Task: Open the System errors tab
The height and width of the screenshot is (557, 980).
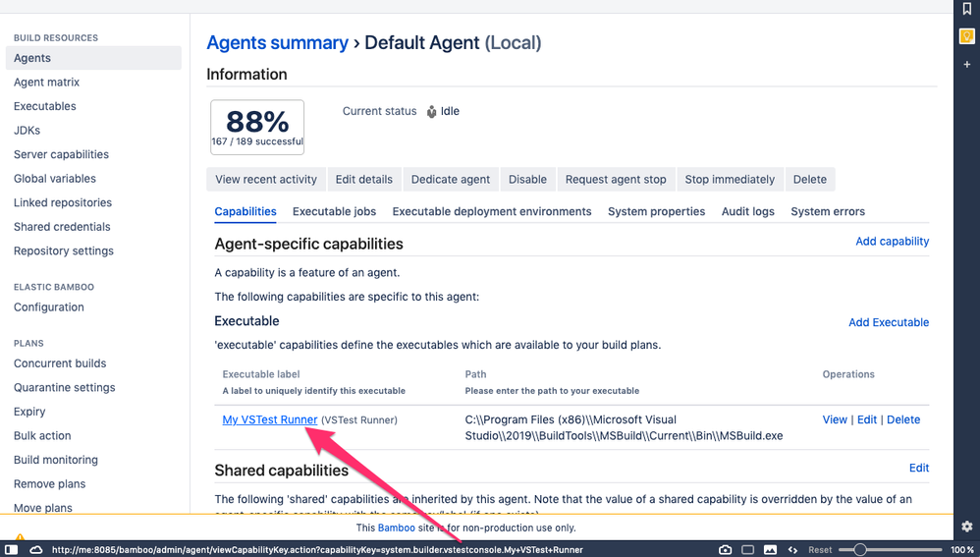Action: [828, 211]
